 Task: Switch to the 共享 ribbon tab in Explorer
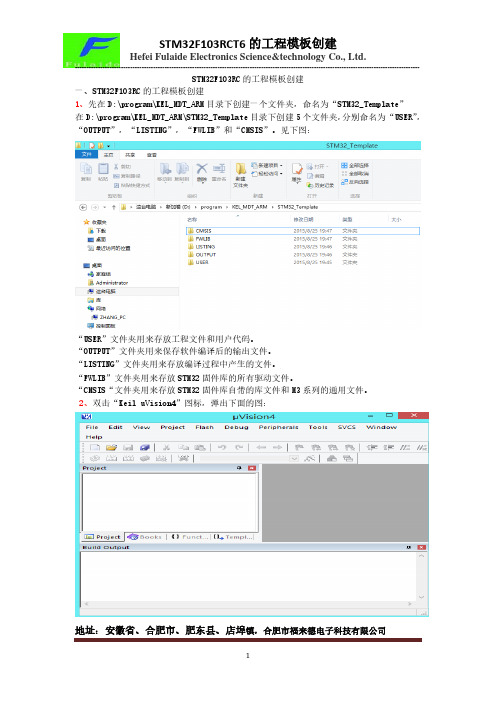pyautogui.click(x=130, y=154)
